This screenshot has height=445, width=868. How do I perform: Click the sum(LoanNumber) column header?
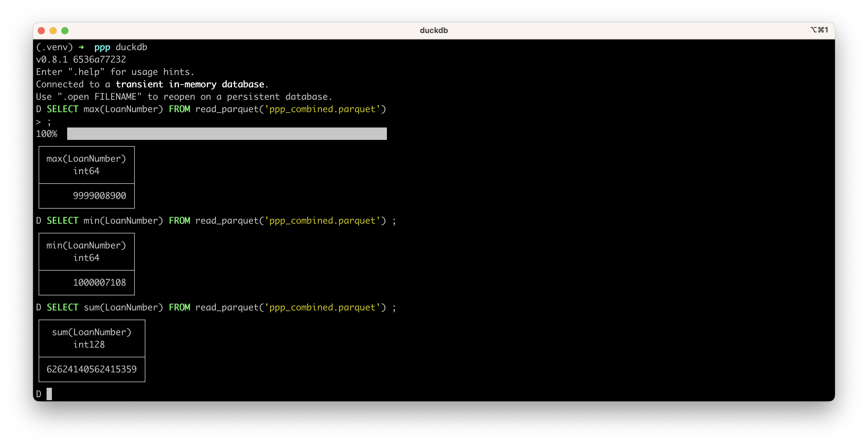tap(91, 332)
